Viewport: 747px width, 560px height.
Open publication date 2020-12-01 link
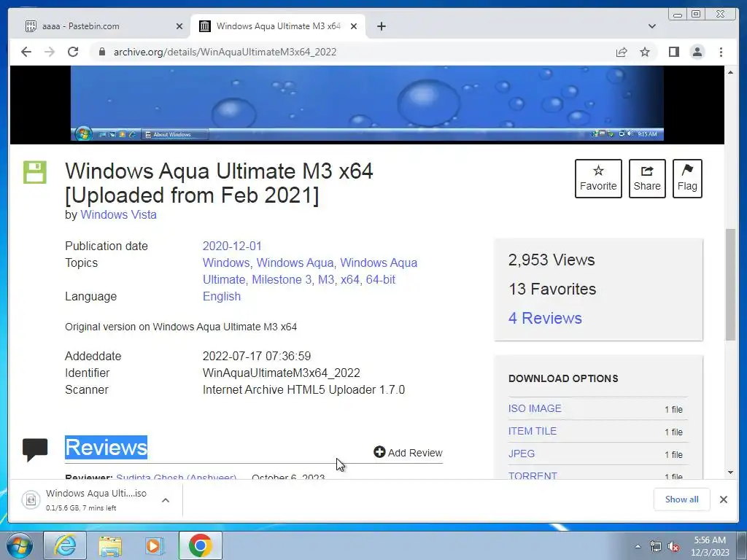tap(232, 246)
